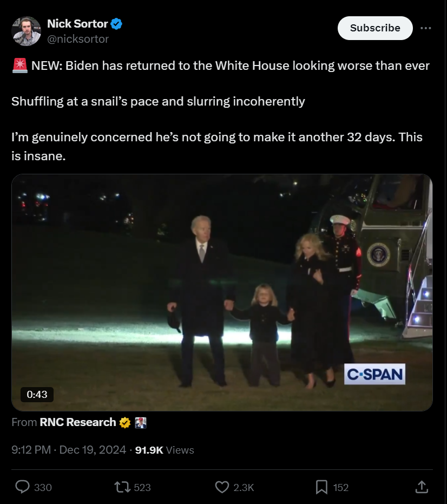Open the share upload icon
The height and width of the screenshot is (504, 447).
click(422, 487)
